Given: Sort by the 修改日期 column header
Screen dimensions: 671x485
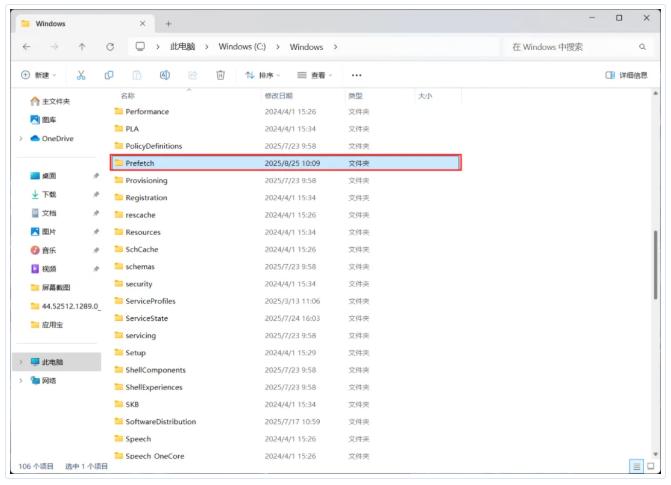Looking at the screenshot, I should (x=278, y=96).
